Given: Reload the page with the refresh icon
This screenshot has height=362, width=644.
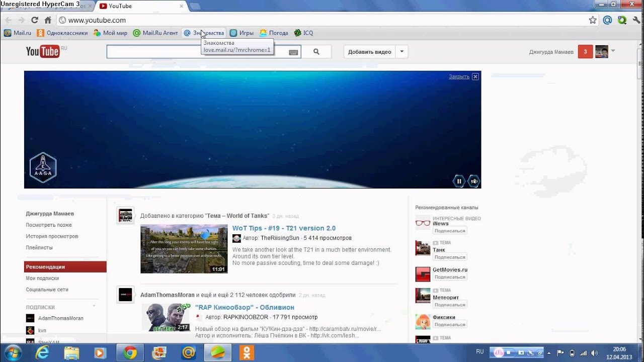Looking at the screenshot, I should (x=34, y=20).
